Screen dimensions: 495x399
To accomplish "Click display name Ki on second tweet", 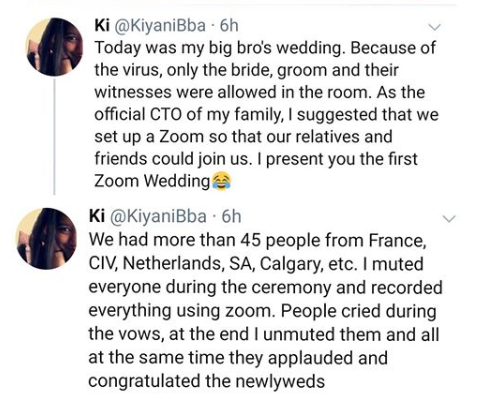I will 97,216.
